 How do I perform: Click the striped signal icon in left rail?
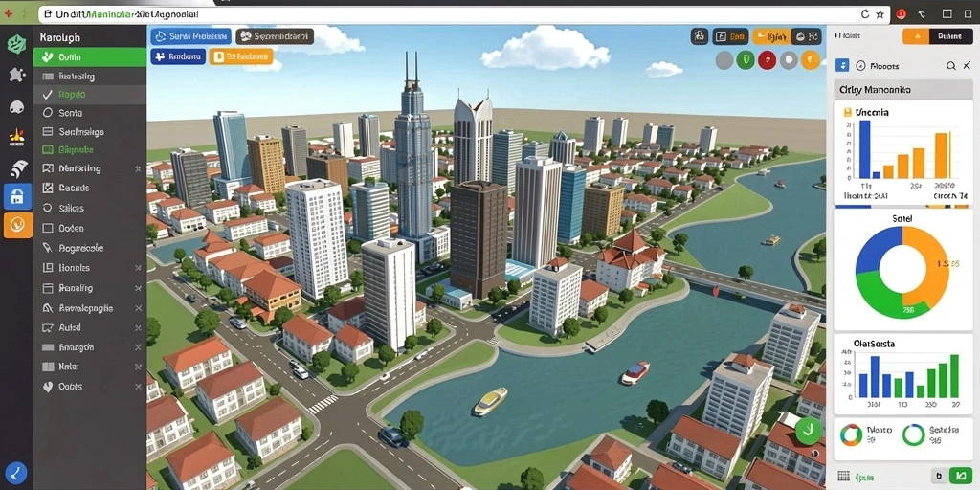(x=18, y=168)
